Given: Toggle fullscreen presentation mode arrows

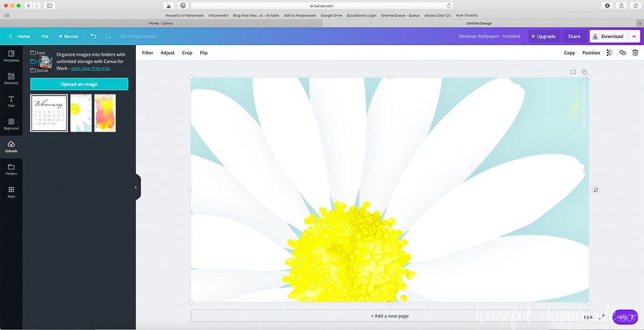Looking at the screenshot, I should 601,316.
